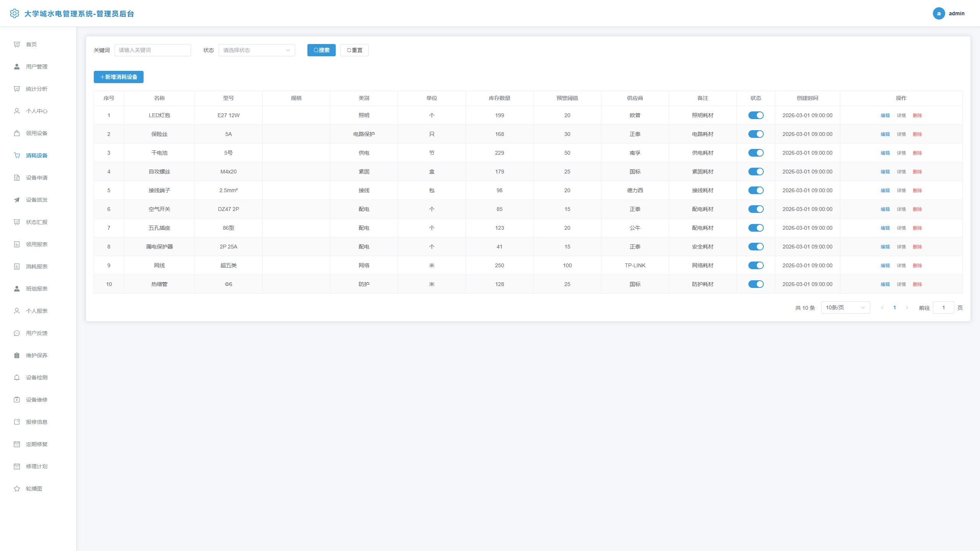
Task: Switch off the 自攻螺丝 status toggle
Action: [756, 172]
